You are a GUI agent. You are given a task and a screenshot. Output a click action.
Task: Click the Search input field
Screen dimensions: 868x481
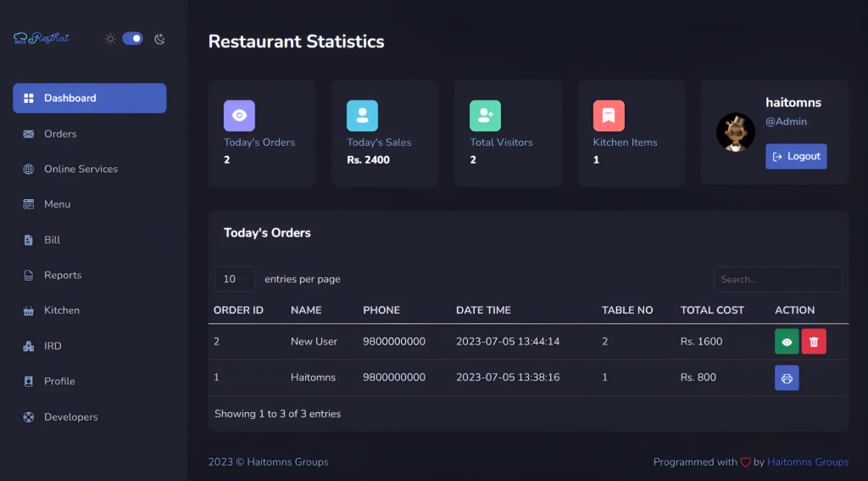point(777,279)
